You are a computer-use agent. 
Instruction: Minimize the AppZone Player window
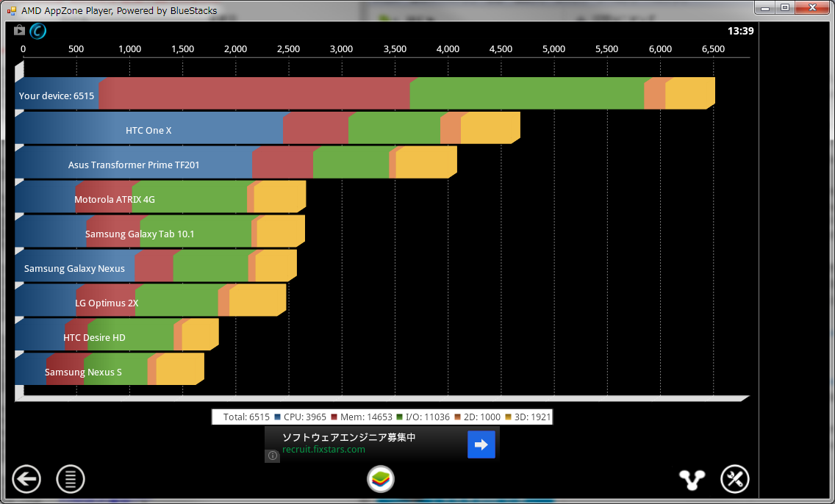pyautogui.click(x=765, y=8)
